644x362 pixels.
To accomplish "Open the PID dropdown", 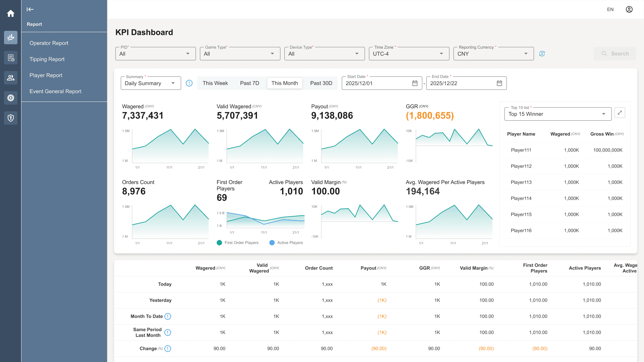I will click(156, 54).
